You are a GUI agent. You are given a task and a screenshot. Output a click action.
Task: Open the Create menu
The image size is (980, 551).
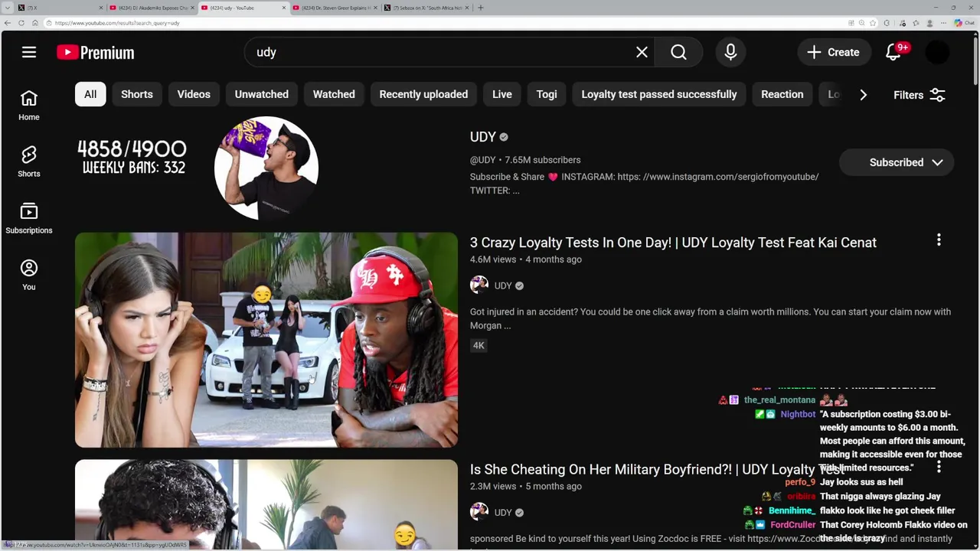(x=833, y=52)
